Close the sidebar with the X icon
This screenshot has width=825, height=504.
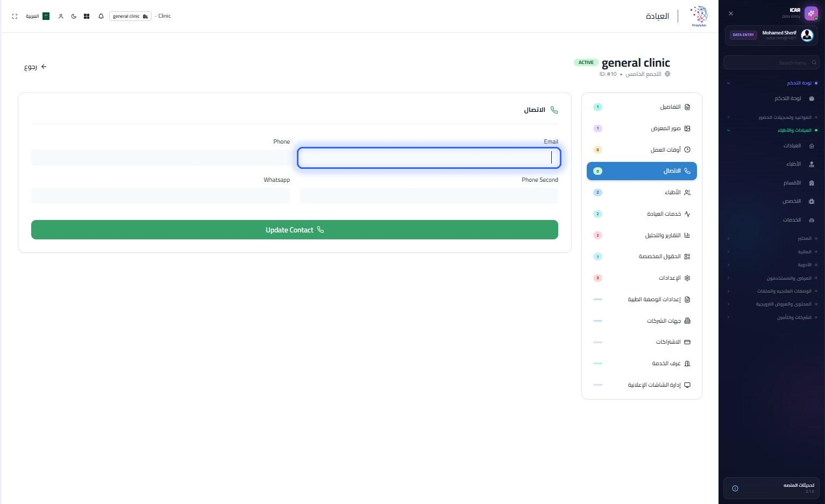click(x=730, y=13)
